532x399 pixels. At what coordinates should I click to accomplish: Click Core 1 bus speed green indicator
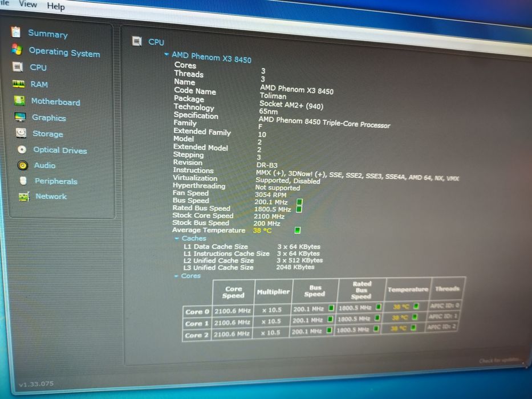point(330,319)
